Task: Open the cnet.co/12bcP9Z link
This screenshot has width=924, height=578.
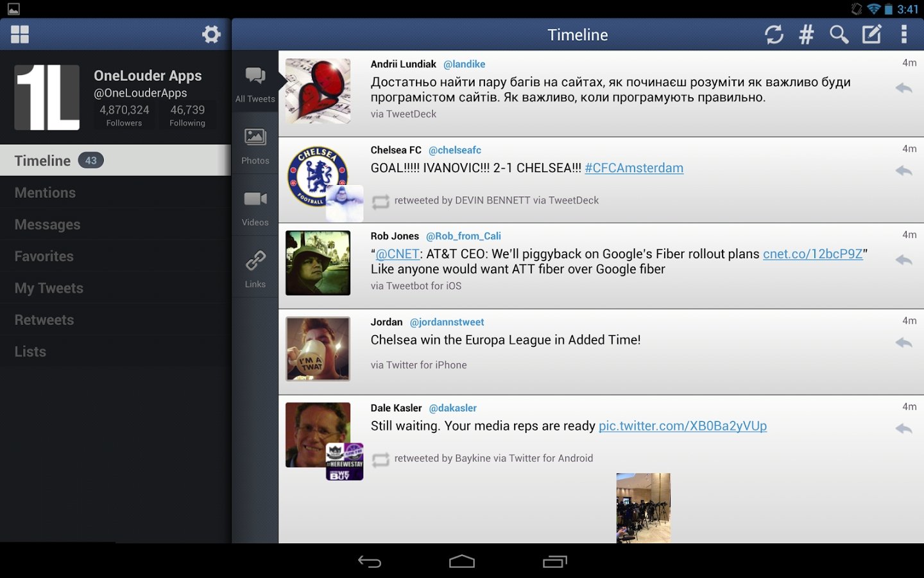Action: pyautogui.click(x=813, y=254)
